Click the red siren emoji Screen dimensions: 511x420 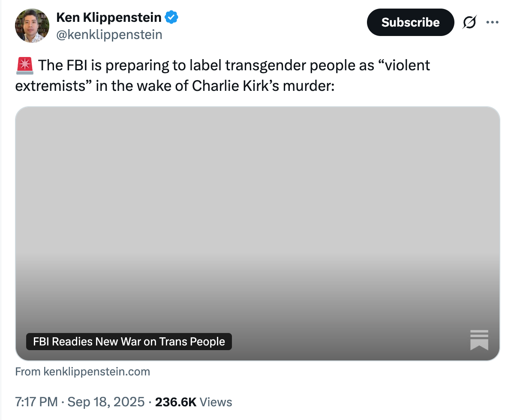[24, 66]
